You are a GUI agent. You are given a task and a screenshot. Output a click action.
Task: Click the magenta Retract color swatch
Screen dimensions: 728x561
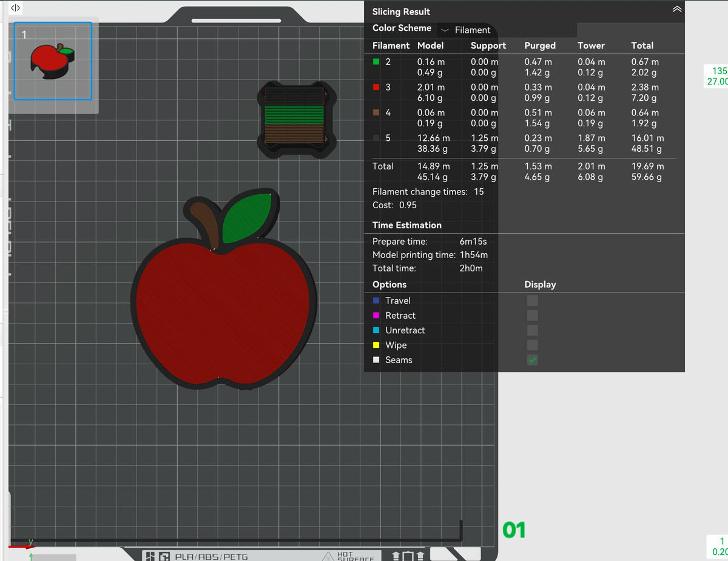click(x=376, y=316)
